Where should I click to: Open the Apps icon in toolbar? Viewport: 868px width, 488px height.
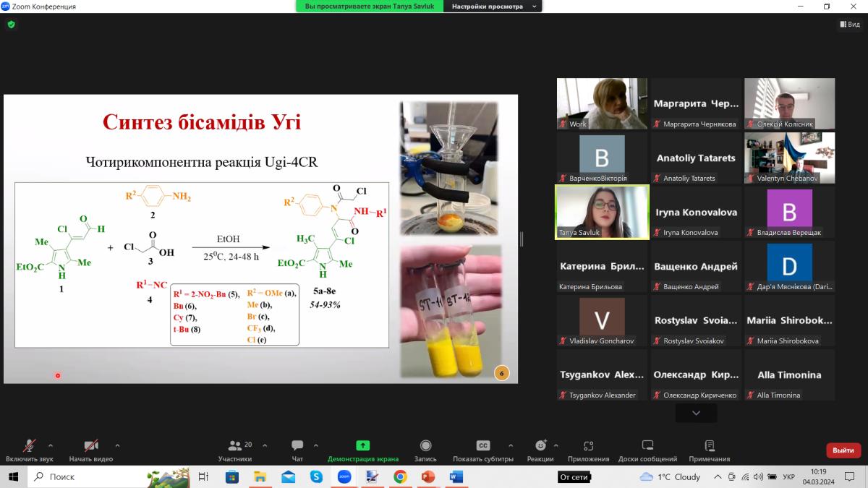[588, 446]
